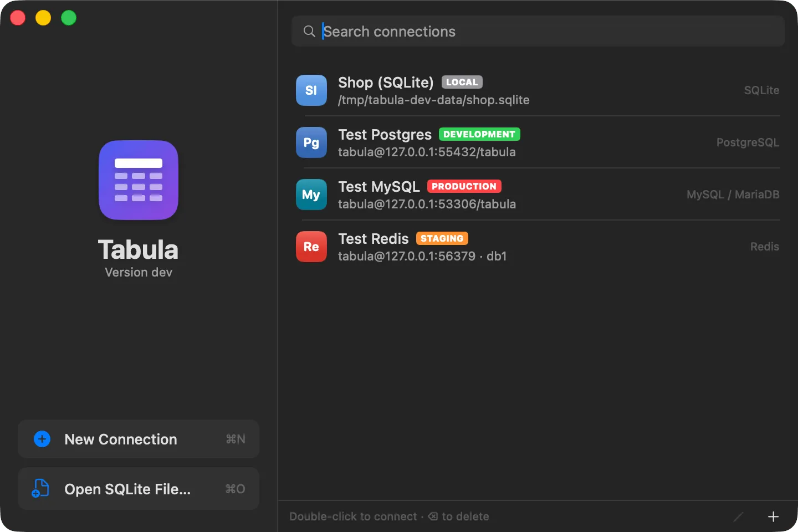
Task: Click the Shop (SQLite) 'Sl' icon
Action: pyautogui.click(x=311, y=90)
